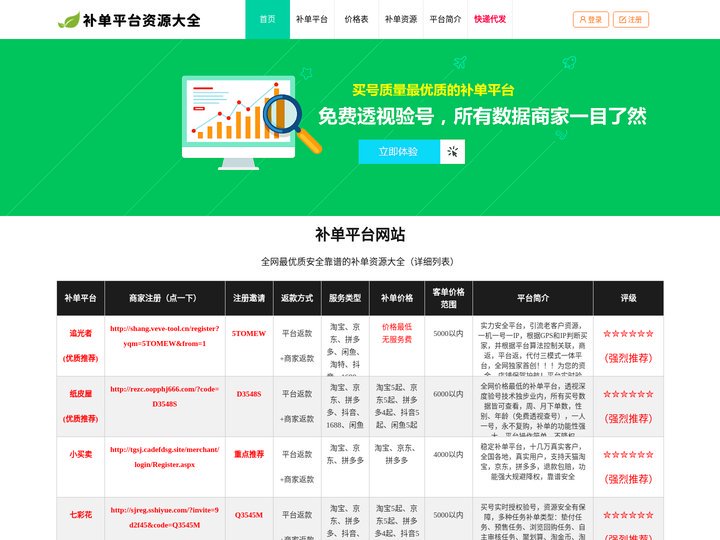Click invite code Q3545M
This screenshot has width=720, height=540.
pyautogui.click(x=249, y=515)
